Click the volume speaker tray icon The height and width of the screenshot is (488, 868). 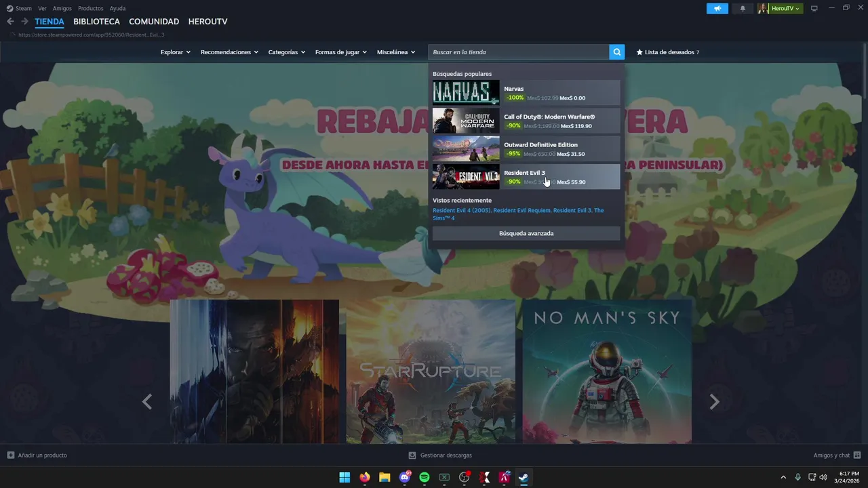pyautogui.click(x=823, y=477)
